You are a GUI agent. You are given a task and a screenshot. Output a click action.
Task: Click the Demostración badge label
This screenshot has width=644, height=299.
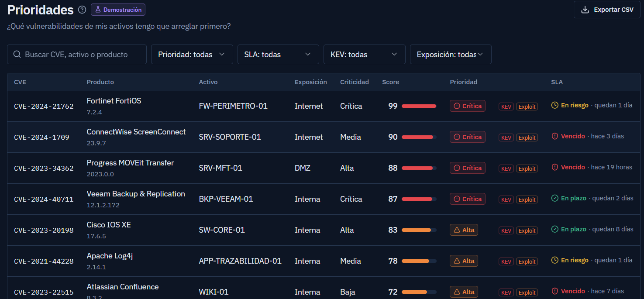pos(118,10)
